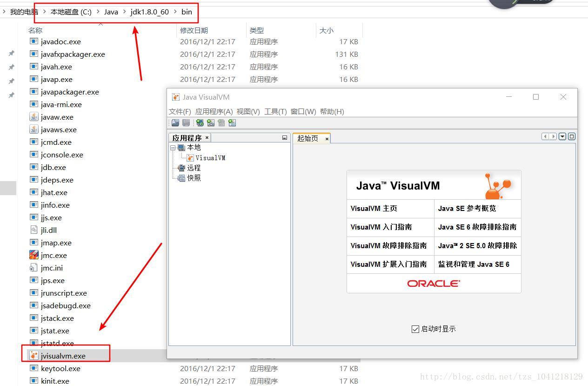
Task: Expand the chevron after 本地磁盘 (C:) in address bar
Action: pos(98,12)
